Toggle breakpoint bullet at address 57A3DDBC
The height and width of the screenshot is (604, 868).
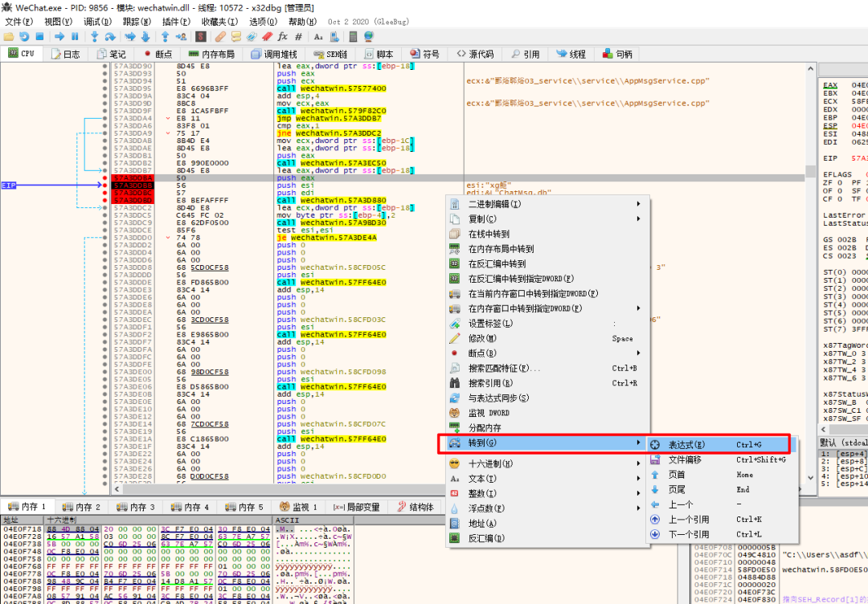pos(104,193)
